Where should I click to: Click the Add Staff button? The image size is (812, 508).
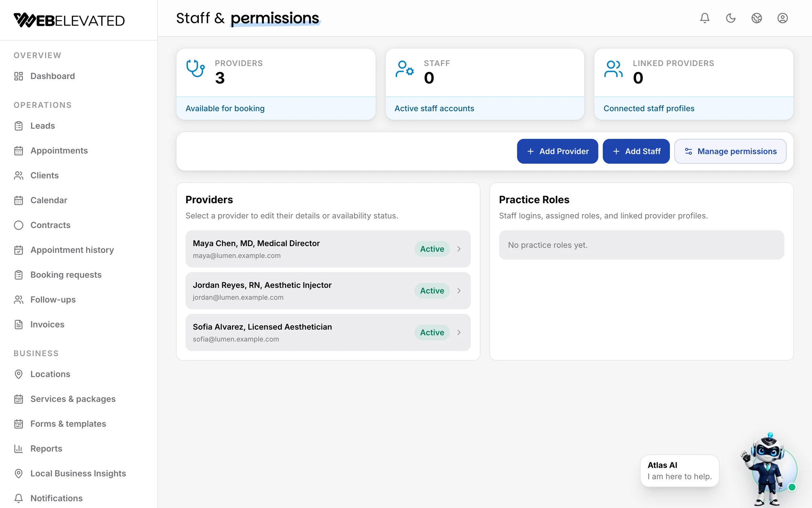pyautogui.click(x=636, y=151)
